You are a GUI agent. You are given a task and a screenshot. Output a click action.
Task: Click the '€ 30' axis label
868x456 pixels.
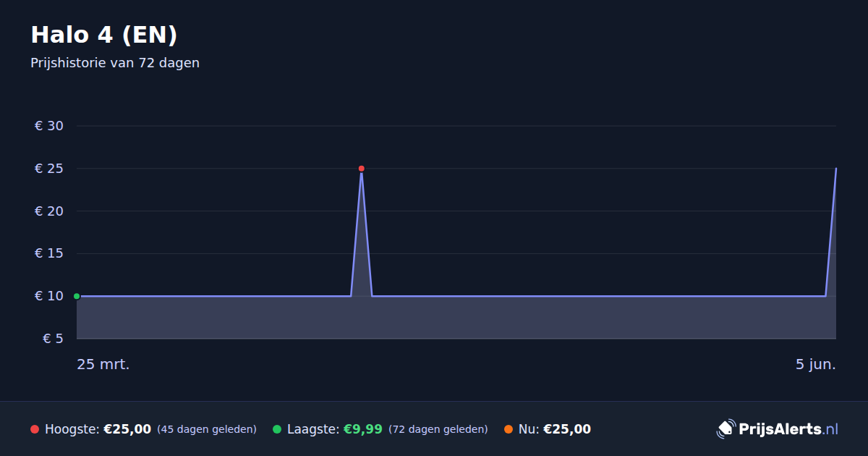coord(49,126)
